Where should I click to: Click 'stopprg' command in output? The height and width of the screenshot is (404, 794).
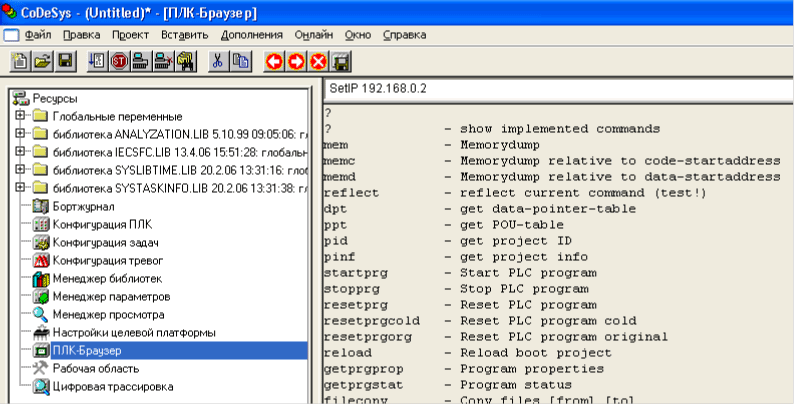click(351, 290)
